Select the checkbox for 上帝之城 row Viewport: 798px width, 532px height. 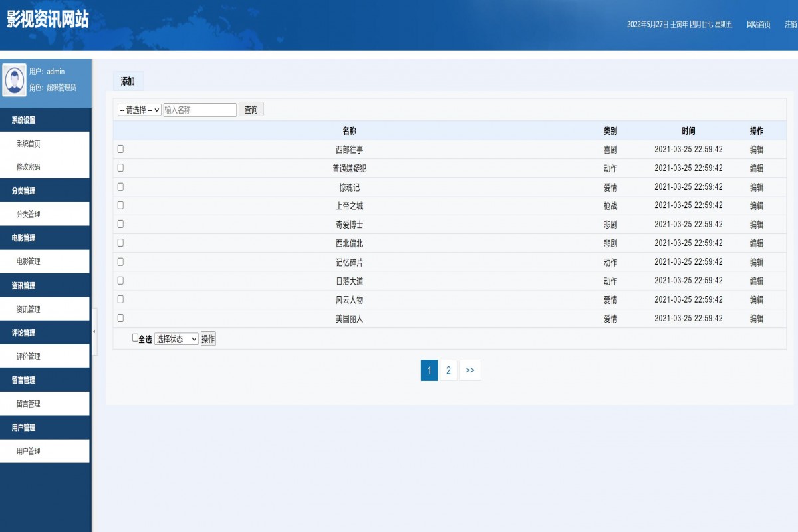click(120, 205)
